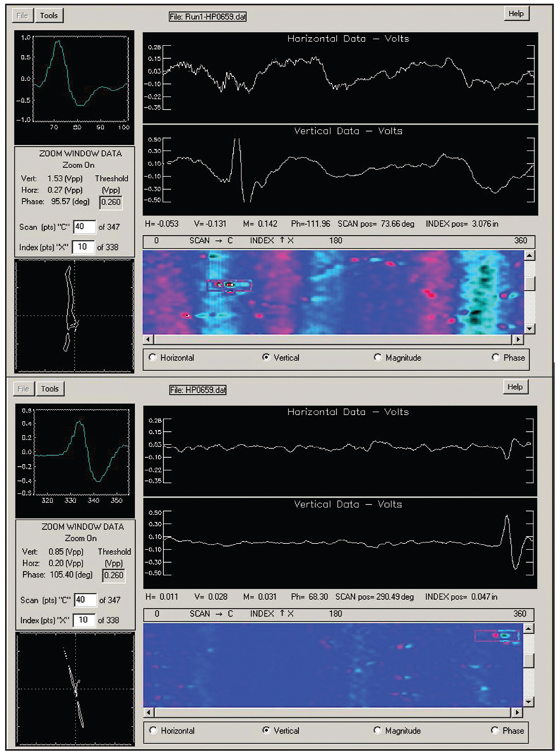Viewport: 560px width, 756px height.
Task: Click Index pts "X" field in lower window
Action: pos(85,619)
